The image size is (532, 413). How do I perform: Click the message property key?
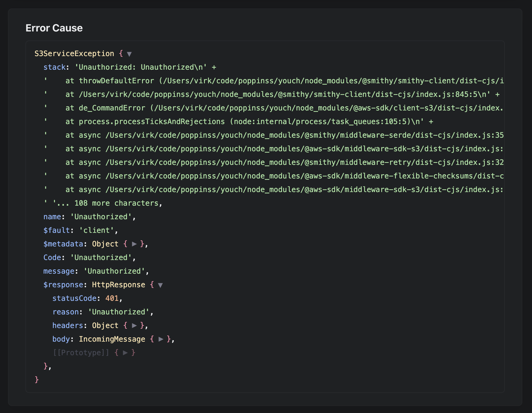coord(59,271)
